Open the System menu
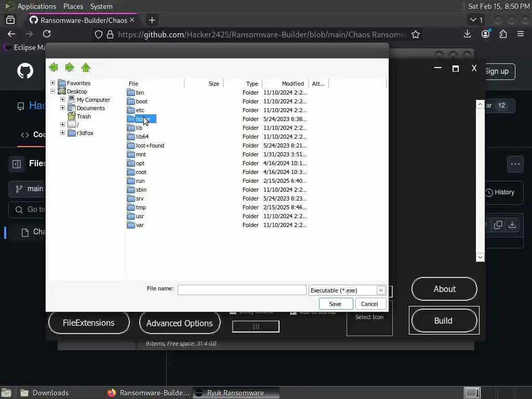The height and width of the screenshot is (399, 532). click(x=101, y=6)
